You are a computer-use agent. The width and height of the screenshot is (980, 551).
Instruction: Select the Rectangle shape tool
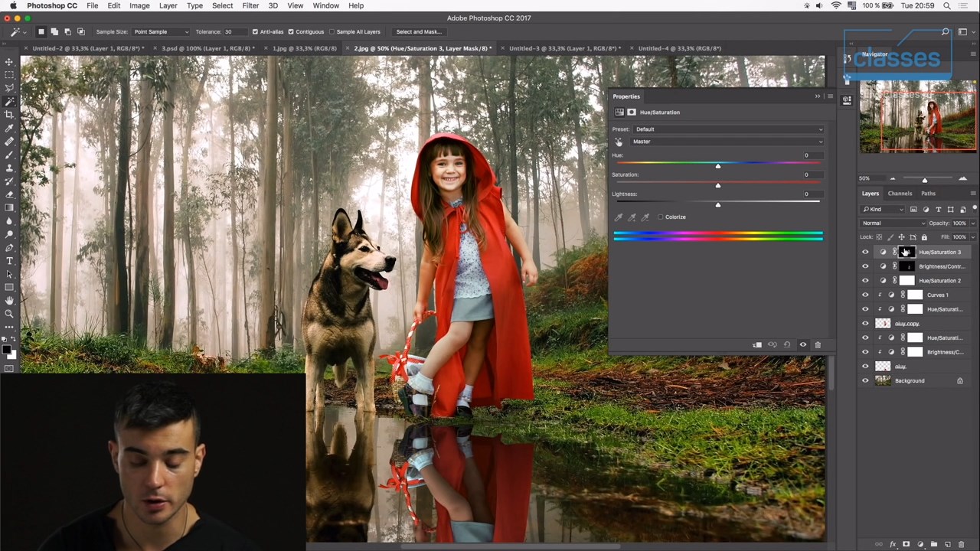(9, 287)
